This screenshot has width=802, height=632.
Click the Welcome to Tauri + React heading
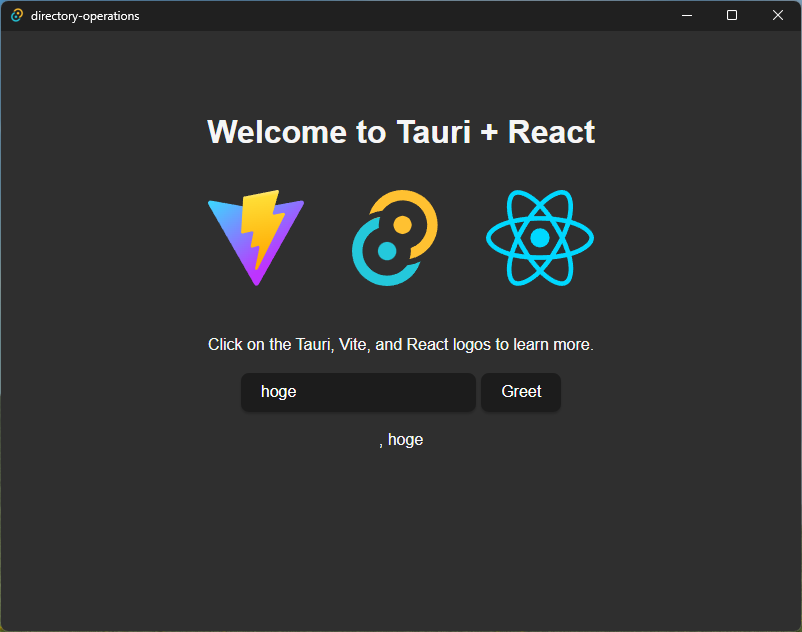coord(401,131)
